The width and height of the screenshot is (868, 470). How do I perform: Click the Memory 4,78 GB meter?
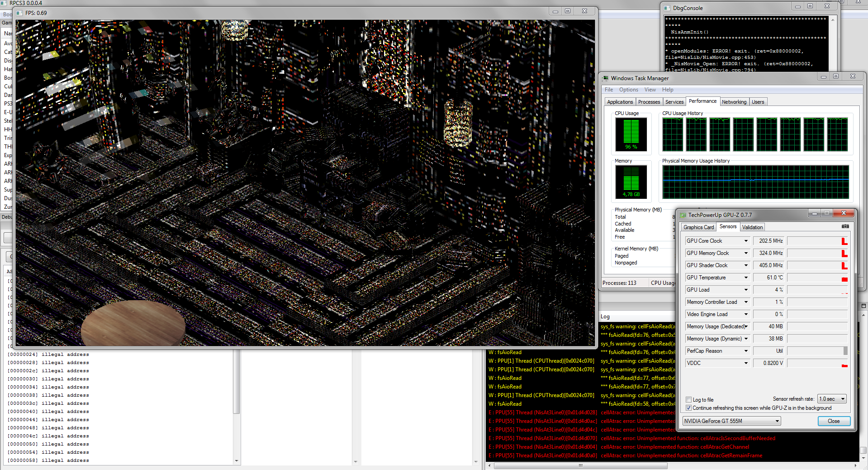(x=631, y=182)
